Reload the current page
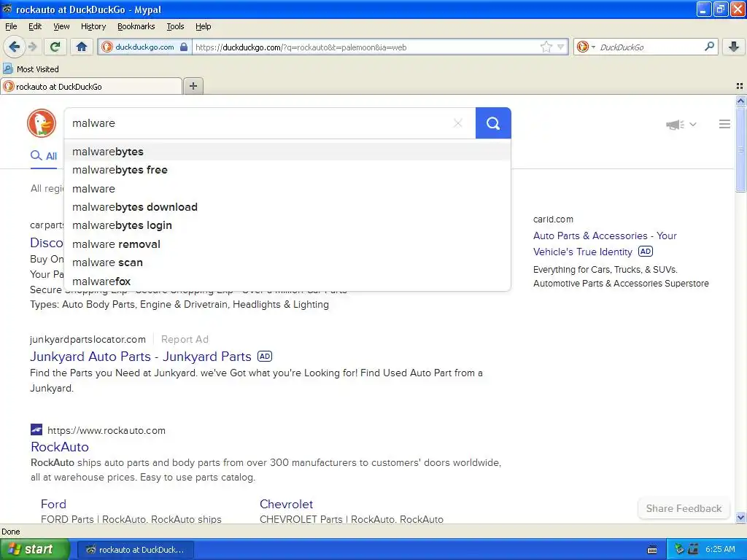The image size is (747, 560). coord(55,47)
